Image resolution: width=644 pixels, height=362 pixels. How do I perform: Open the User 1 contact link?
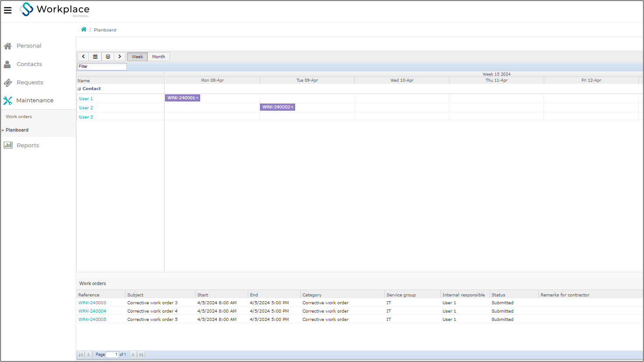coord(86,99)
